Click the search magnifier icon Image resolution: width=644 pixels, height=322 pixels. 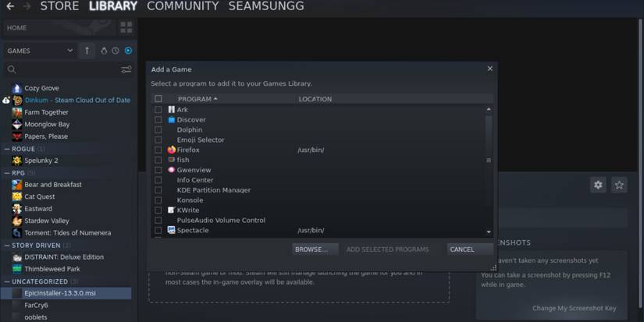click(x=12, y=69)
